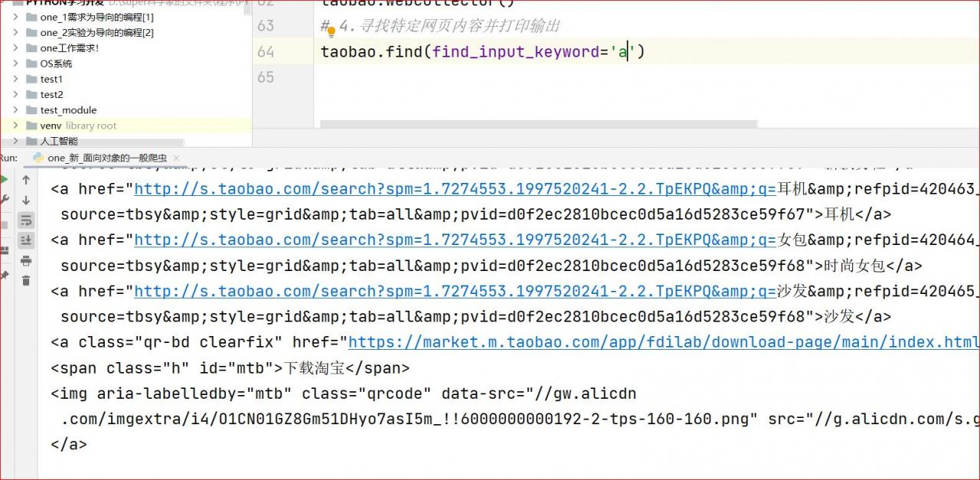Expand the test_module folder arrow
This screenshot has height=480, width=980.
15,110
